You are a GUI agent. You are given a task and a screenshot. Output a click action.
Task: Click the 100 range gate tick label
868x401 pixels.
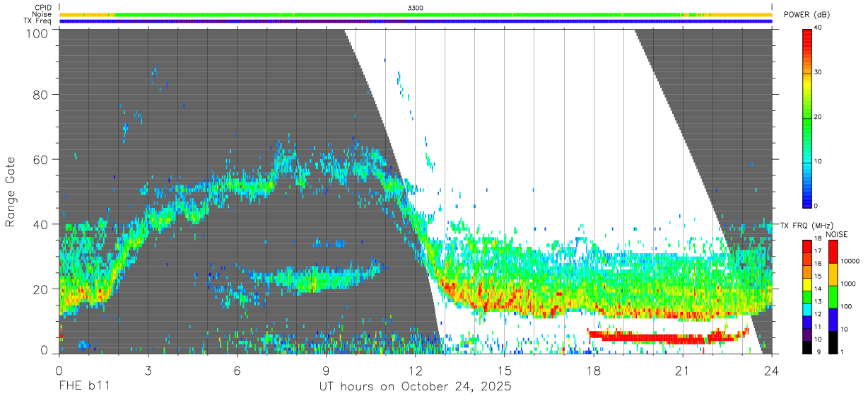(x=37, y=33)
